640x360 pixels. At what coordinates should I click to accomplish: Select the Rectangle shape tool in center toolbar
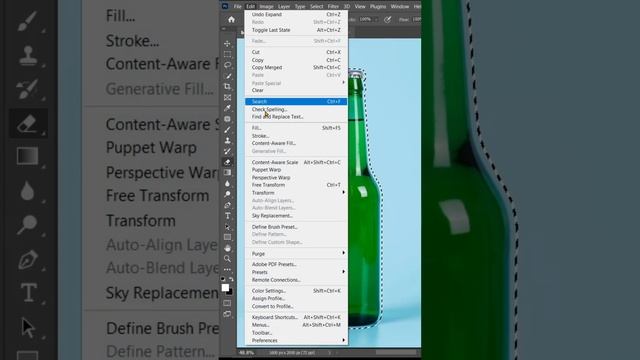click(x=227, y=237)
